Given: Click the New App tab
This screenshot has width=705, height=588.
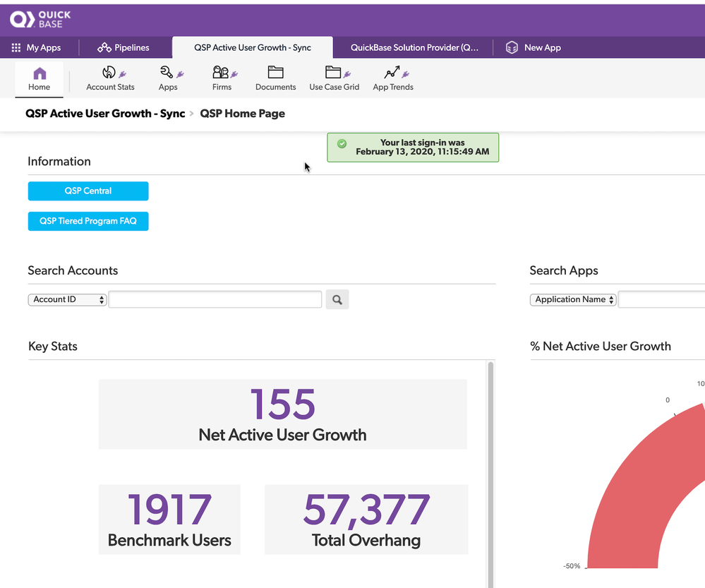Looking at the screenshot, I should coord(534,48).
